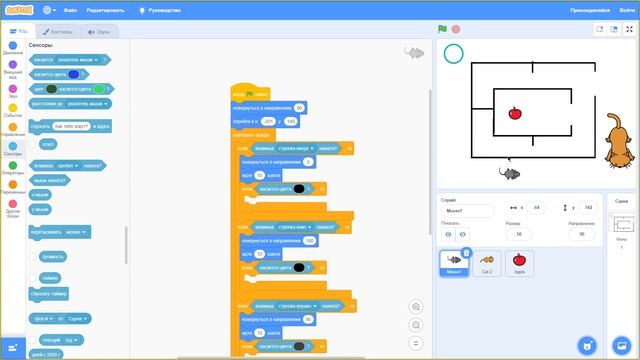Screen dimensions: 640x360
Task: Click когда флаг нажат hat block
Action: pyautogui.click(x=250, y=93)
